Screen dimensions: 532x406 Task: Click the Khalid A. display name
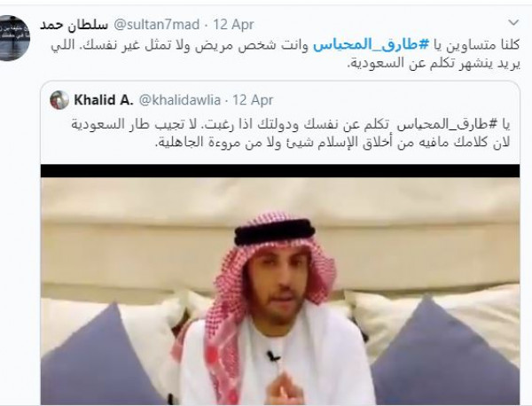pyautogui.click(x=104, y=100)
